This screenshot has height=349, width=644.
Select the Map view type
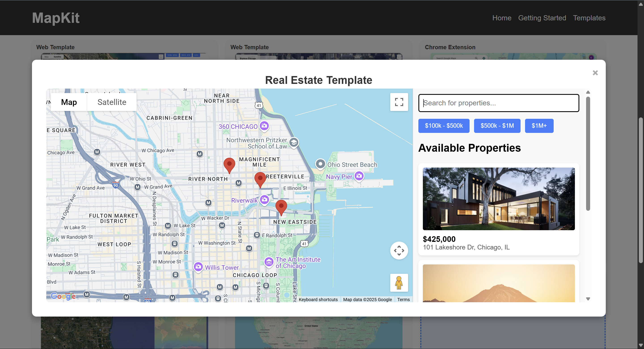pyautogui.click(x=69, y=102)
